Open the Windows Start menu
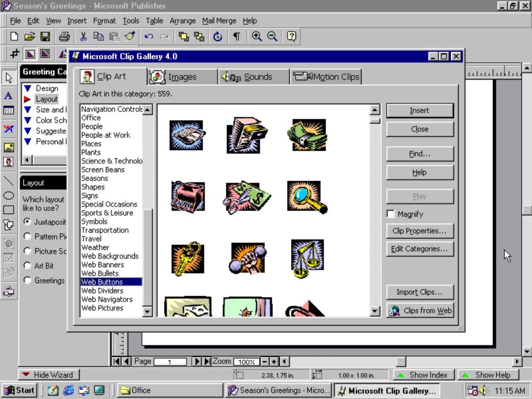The image size is (532, 399). [x=19, y=390]
